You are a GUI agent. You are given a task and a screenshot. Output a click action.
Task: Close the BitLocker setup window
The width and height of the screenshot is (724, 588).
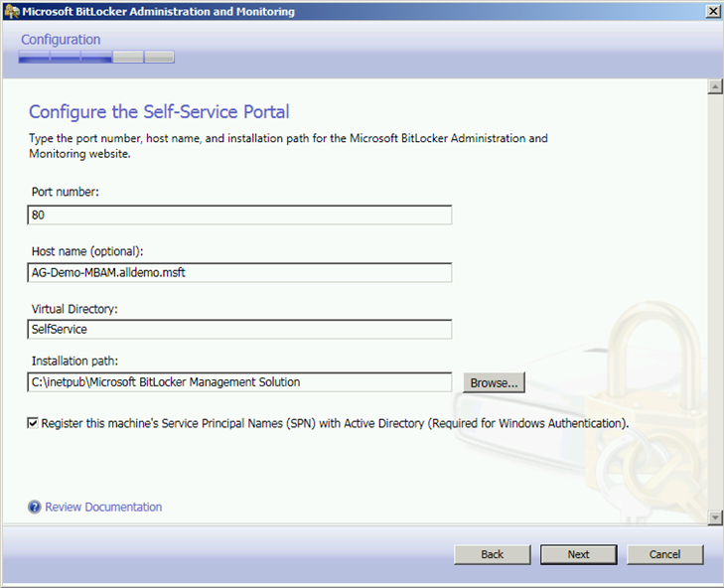(713, 11)
